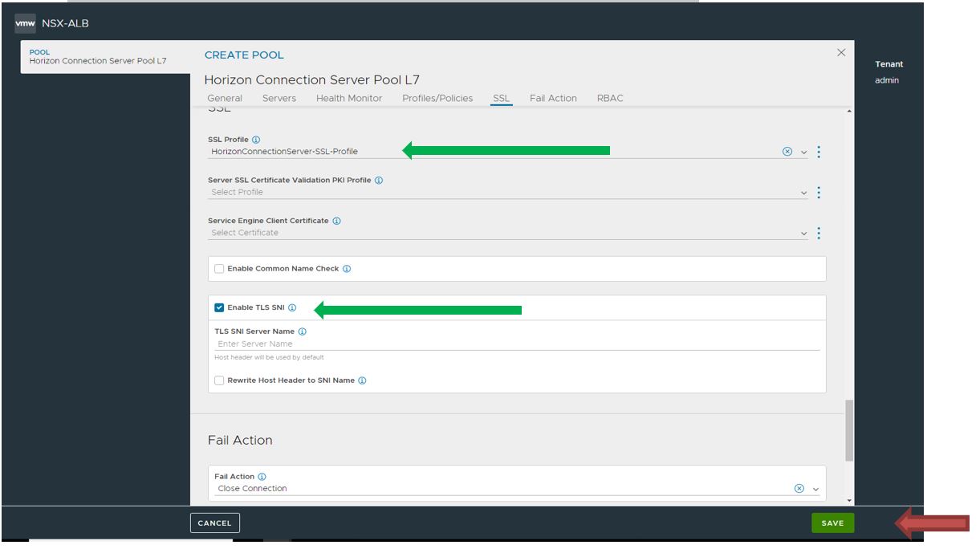Click the info icon beside TLS SNI Server Name
Image resolution: width=980 pixels, height=549 pixels.
tap(303, 331)
